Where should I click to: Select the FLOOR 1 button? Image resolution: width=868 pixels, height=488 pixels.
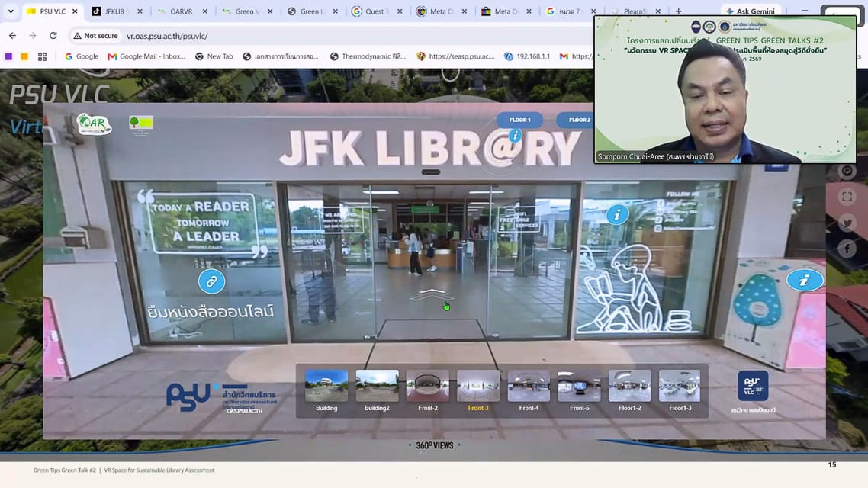(x=519, y=120)
